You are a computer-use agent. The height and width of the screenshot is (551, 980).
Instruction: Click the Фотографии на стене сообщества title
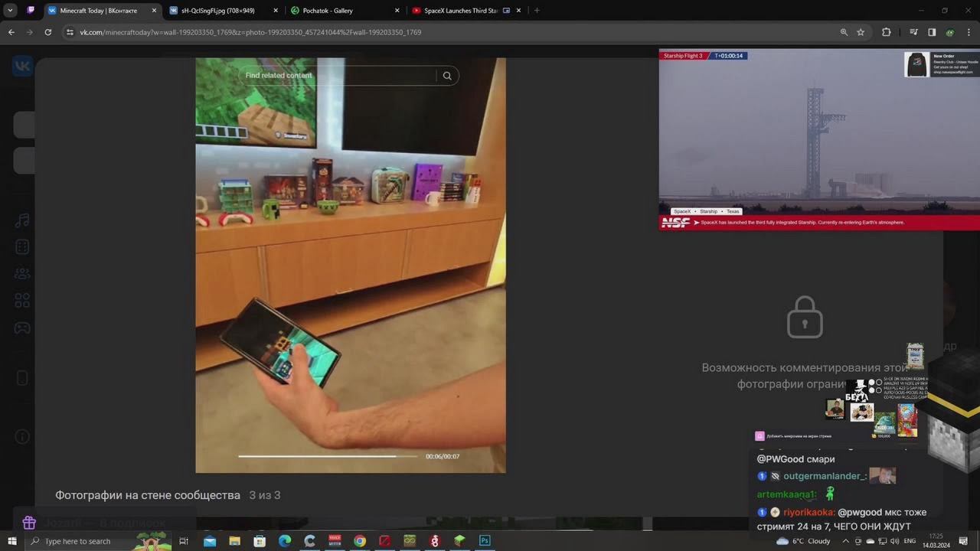click(148, 495)
